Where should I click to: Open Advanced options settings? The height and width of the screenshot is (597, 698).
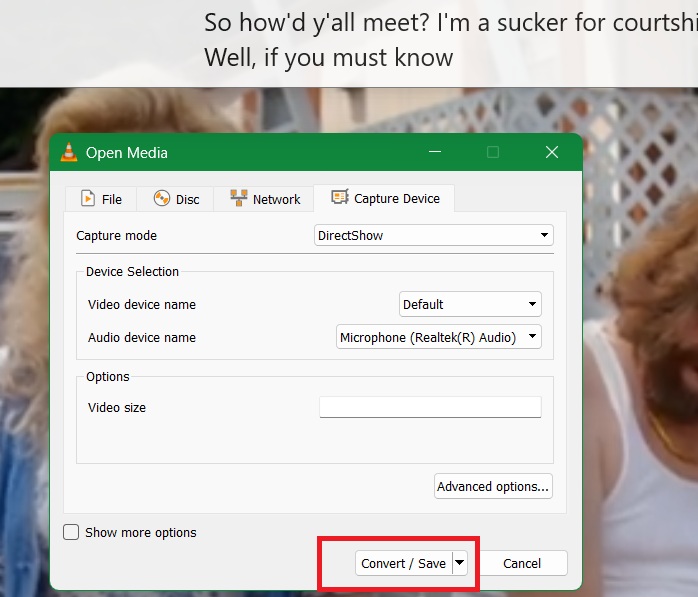(493, 487)
